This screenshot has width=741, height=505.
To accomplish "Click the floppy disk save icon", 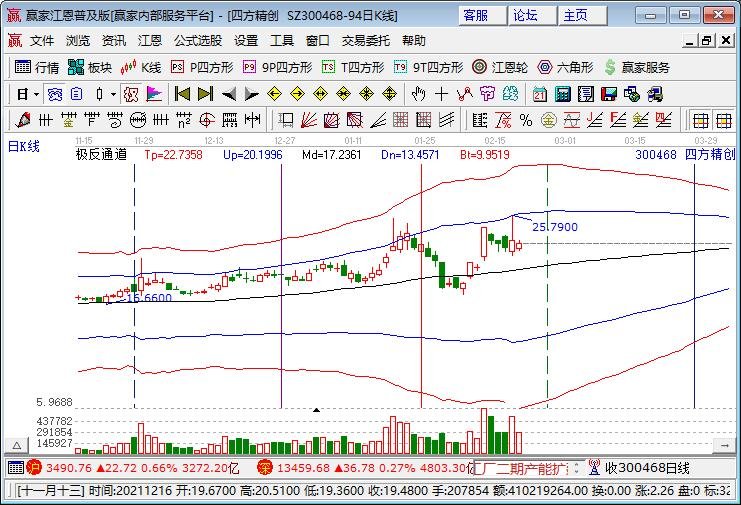I will [x=609, y=94].
